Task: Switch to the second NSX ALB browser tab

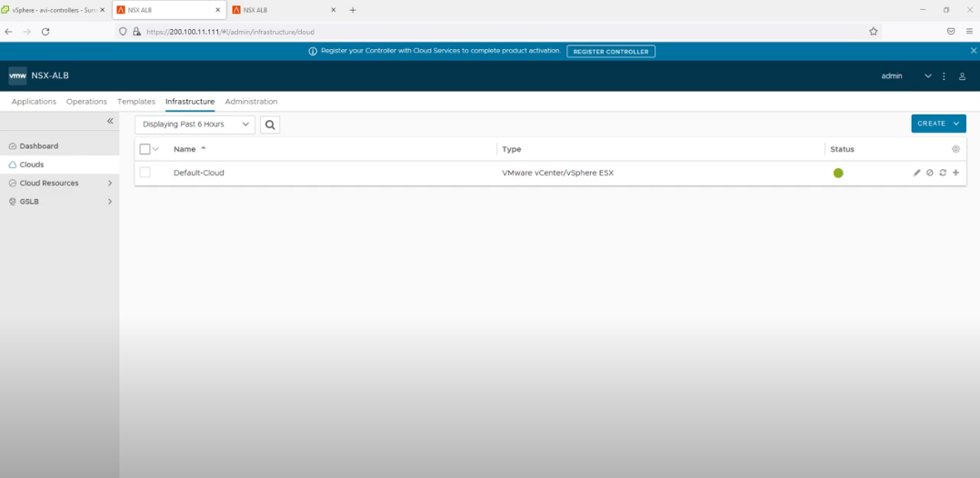Action: (283, 10)
